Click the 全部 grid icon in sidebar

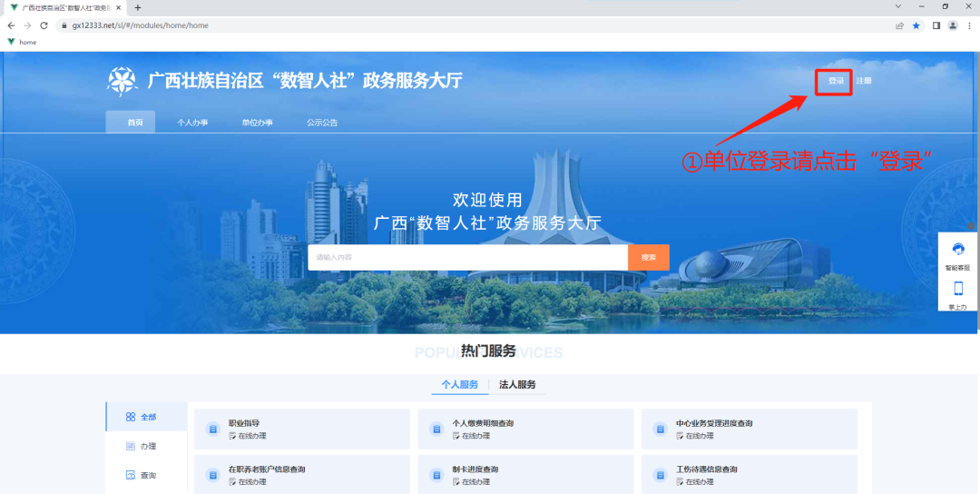click(x=131, y=417)
